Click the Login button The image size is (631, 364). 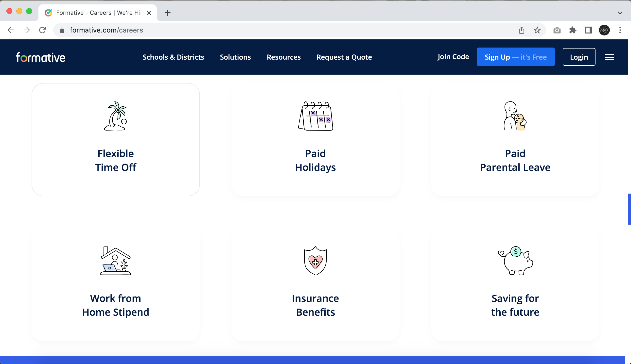coord(579,57)
